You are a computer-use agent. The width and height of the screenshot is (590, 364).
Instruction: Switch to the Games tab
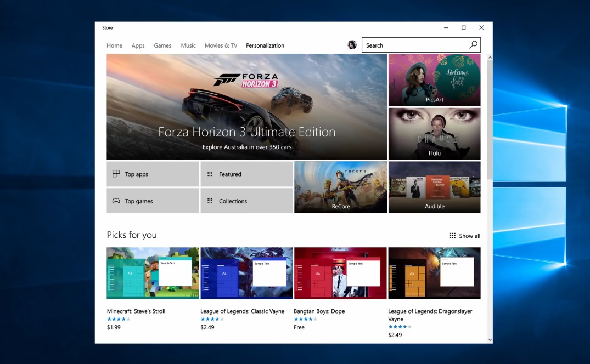point(162,46)
